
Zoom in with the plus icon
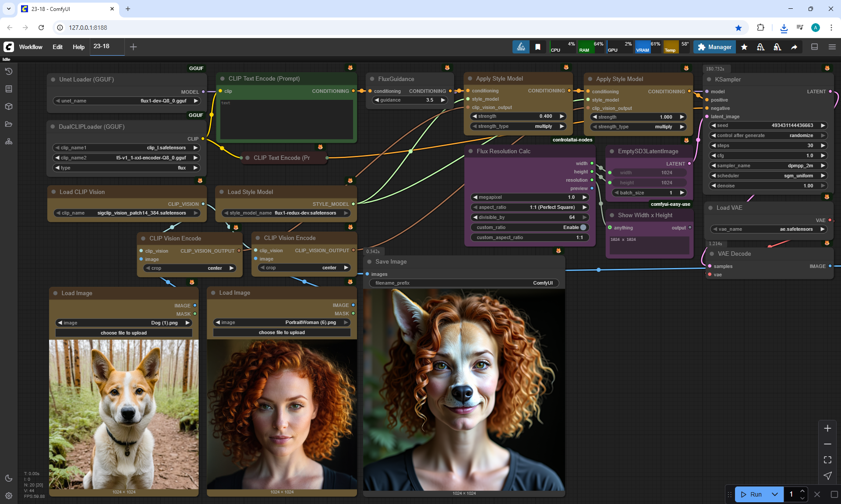(827, 428)
